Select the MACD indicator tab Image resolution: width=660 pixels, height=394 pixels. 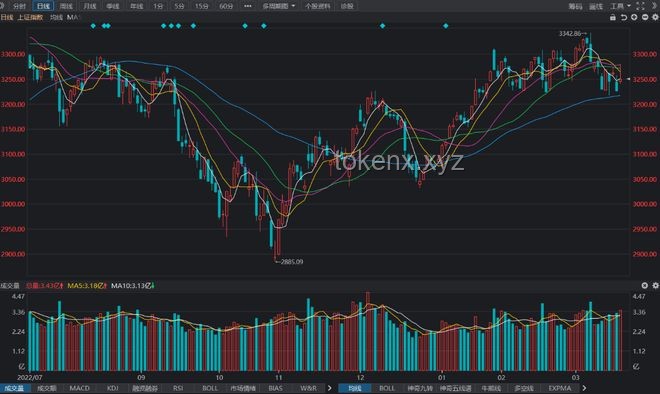[80, 388]
